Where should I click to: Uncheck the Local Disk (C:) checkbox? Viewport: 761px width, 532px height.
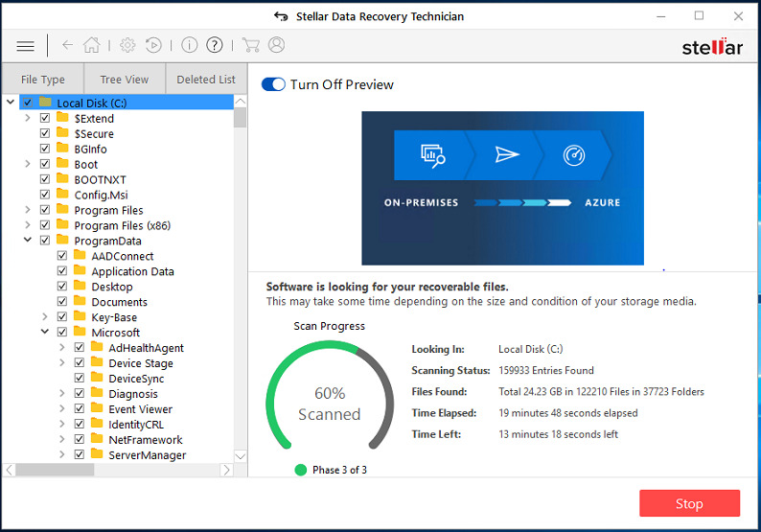28,103
